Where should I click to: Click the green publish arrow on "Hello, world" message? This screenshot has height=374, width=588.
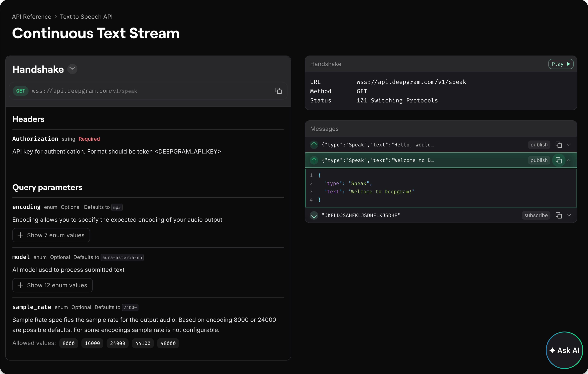coord(314,144)
